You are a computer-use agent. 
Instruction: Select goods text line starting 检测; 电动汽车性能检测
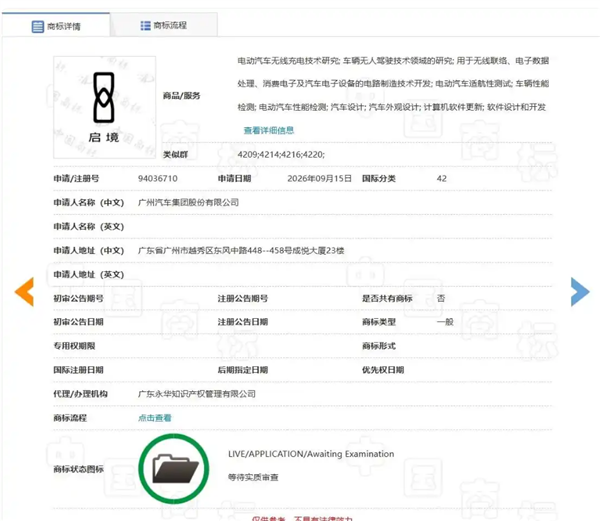click(392, 107)
